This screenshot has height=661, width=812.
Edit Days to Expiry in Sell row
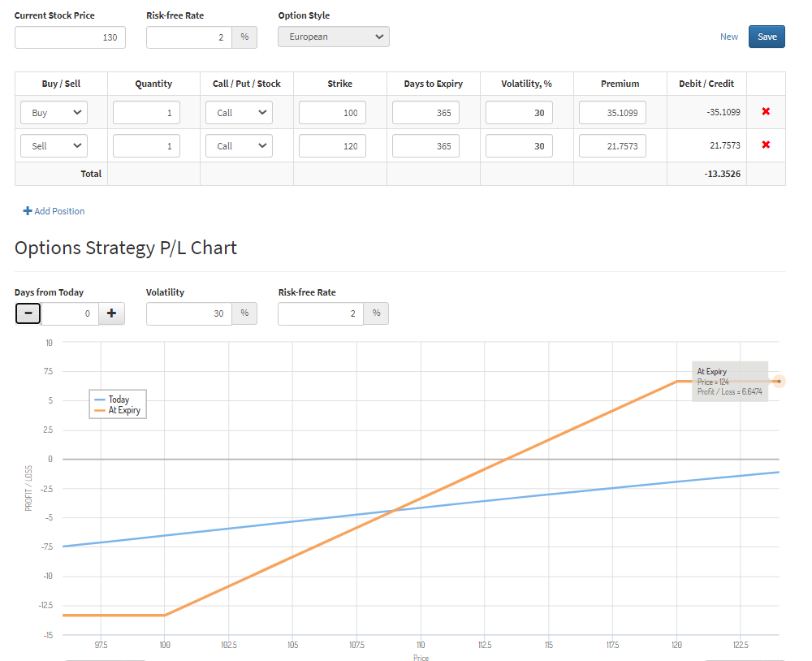425,145
